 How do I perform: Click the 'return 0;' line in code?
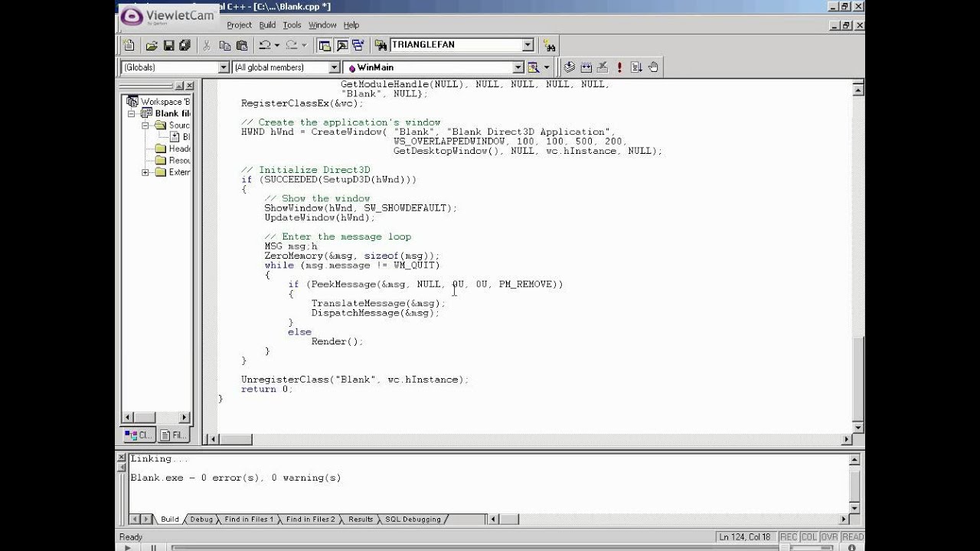[266, 390]
